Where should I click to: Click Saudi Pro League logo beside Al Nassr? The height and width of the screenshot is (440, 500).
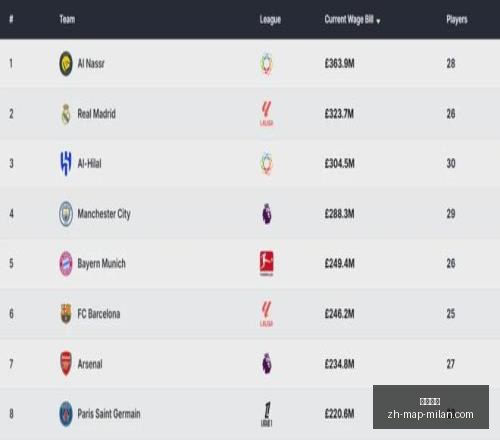coord(267,64)
